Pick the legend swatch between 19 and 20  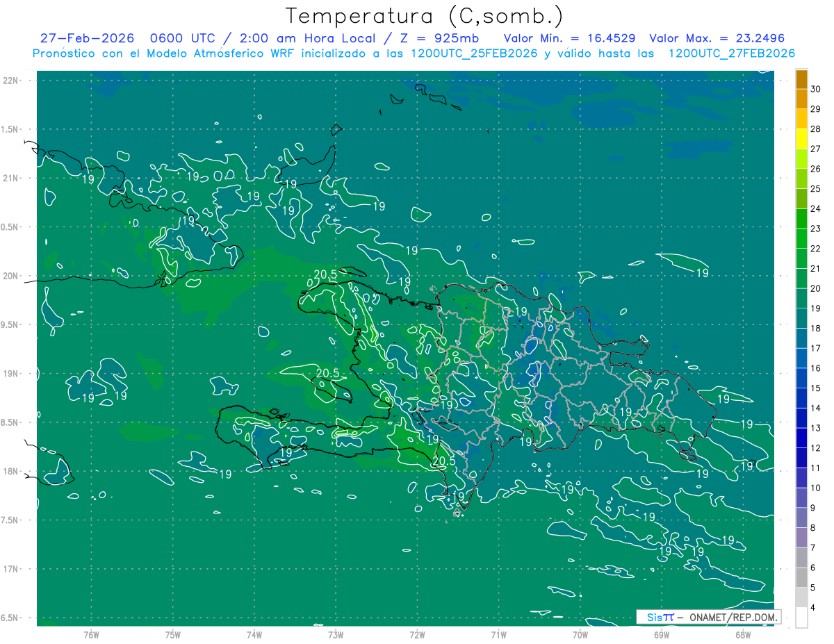pyautogui.click(x=801, y=299)
